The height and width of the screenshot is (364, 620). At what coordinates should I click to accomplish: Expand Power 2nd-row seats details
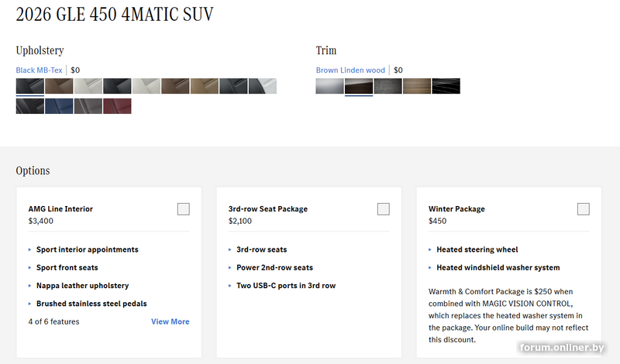tap(274, 268)
